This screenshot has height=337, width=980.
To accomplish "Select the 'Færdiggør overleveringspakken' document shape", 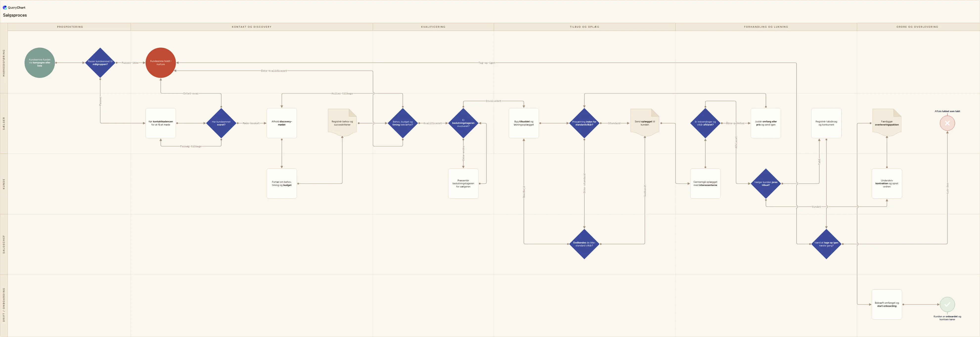I will 886,123.
